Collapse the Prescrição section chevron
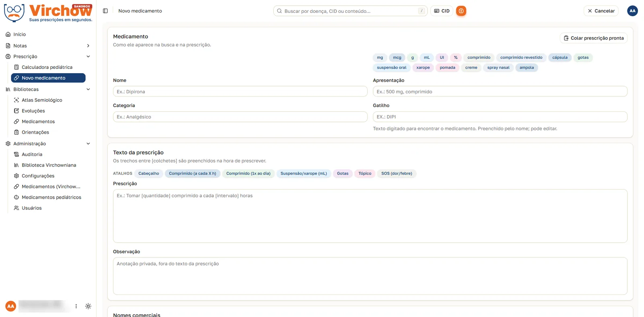 click(88, 57)
